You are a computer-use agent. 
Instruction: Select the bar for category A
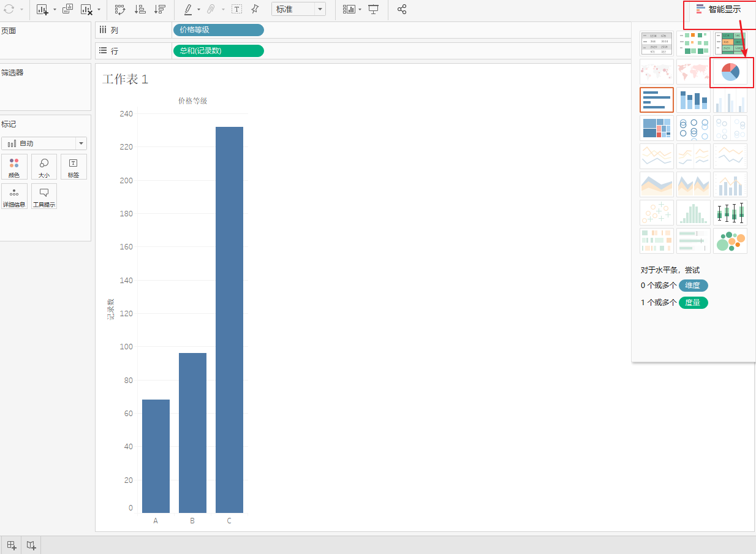(156, 456)
